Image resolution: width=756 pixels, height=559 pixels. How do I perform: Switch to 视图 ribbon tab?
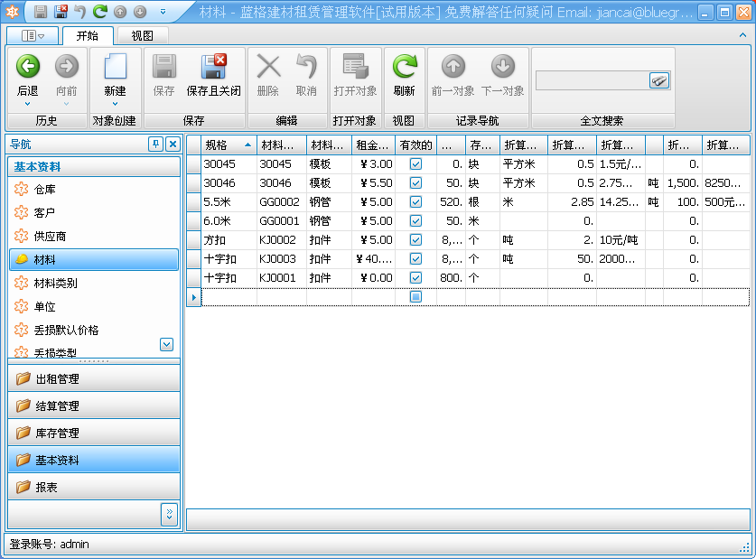click(x=142, y=35)
